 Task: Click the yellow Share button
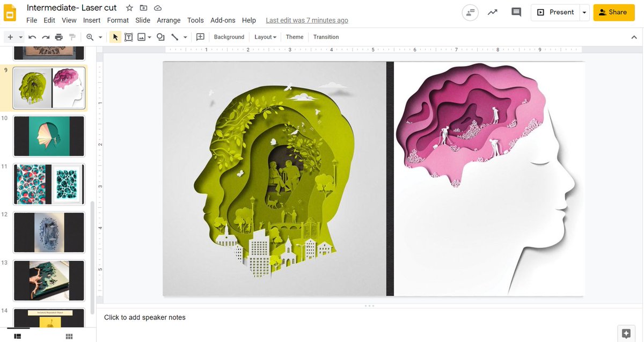pyautogui.click(x=613, y=12)
